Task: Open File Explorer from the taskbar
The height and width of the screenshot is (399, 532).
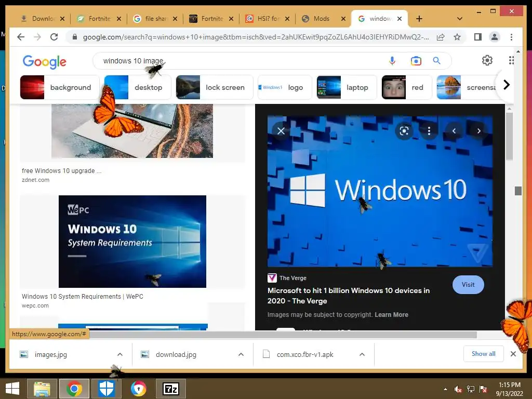Action: pyautogui.click(x=42, y=389)
